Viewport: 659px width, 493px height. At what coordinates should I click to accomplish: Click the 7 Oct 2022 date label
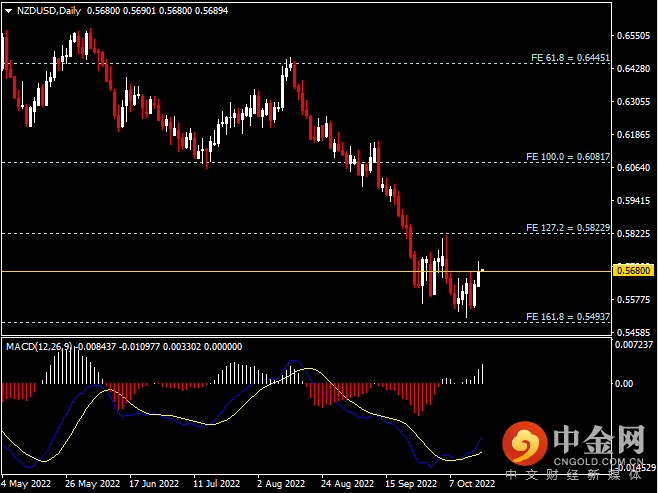[x=472, y=484]
